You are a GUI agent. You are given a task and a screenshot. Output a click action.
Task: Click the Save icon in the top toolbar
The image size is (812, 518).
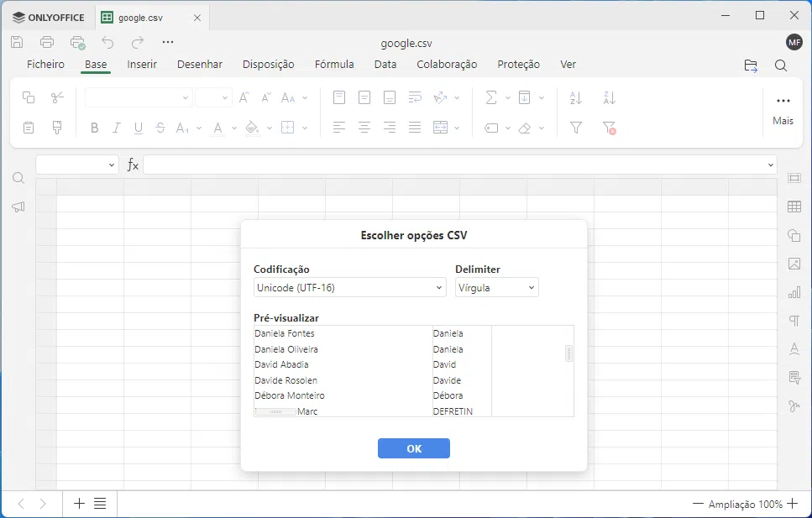[17, 43]
